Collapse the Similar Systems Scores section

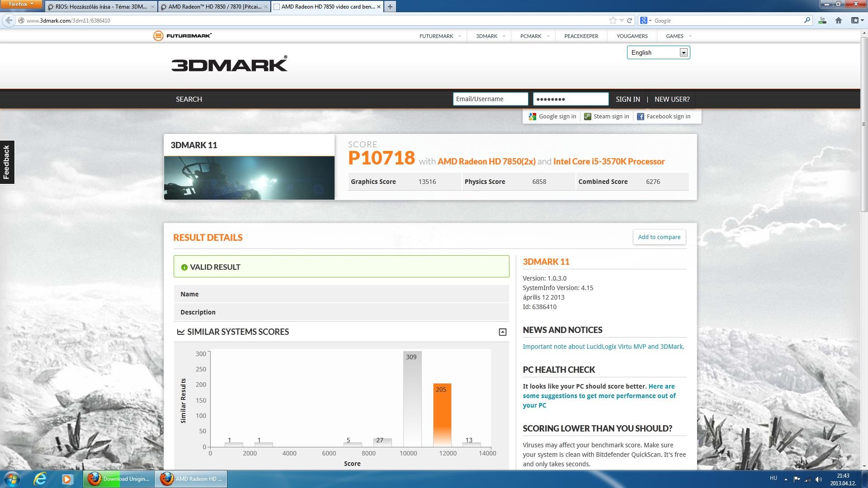click(502, 332)
